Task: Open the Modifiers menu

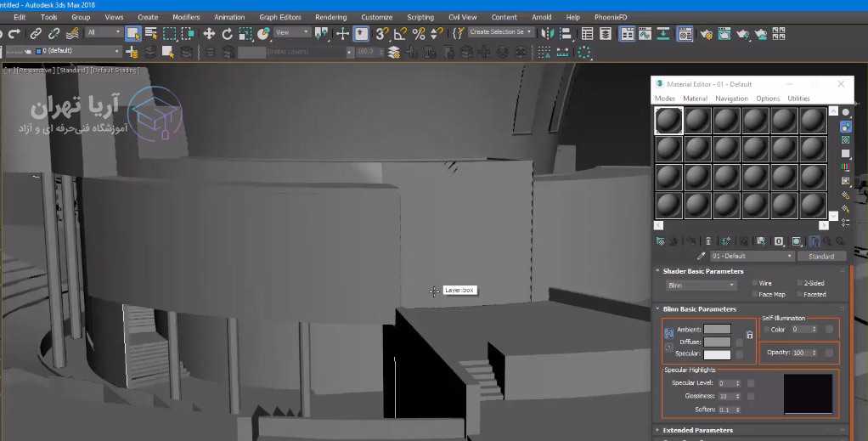Action: click(186, 17)
